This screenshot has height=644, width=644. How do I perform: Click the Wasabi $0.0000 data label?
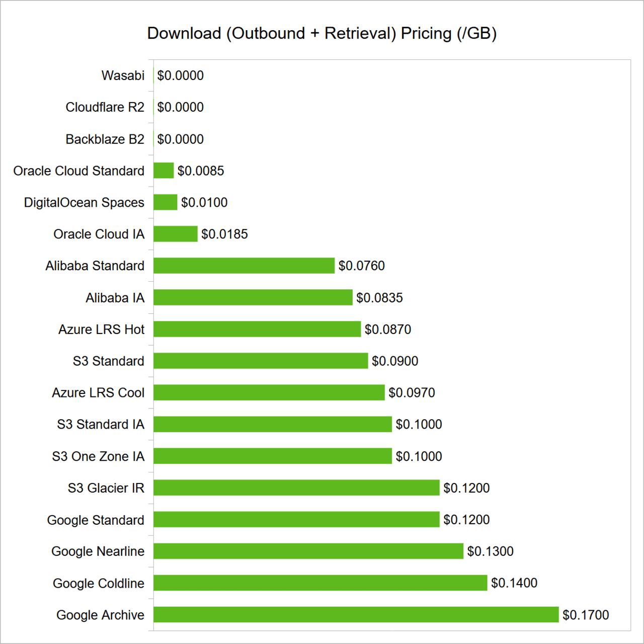click(x=181, y=75)
